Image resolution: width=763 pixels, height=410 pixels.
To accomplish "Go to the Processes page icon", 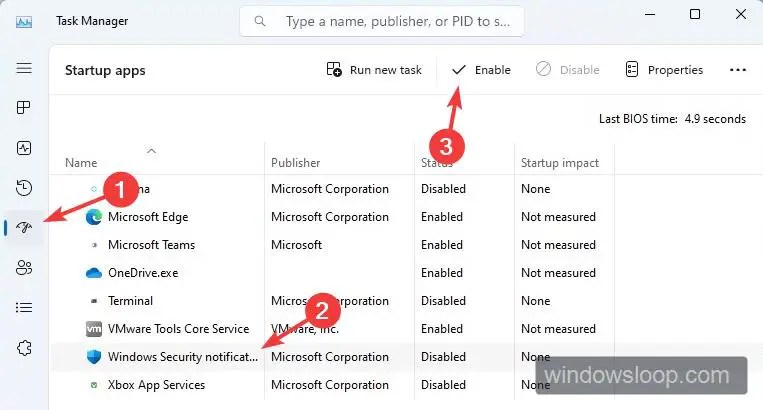I will (24, 108).
